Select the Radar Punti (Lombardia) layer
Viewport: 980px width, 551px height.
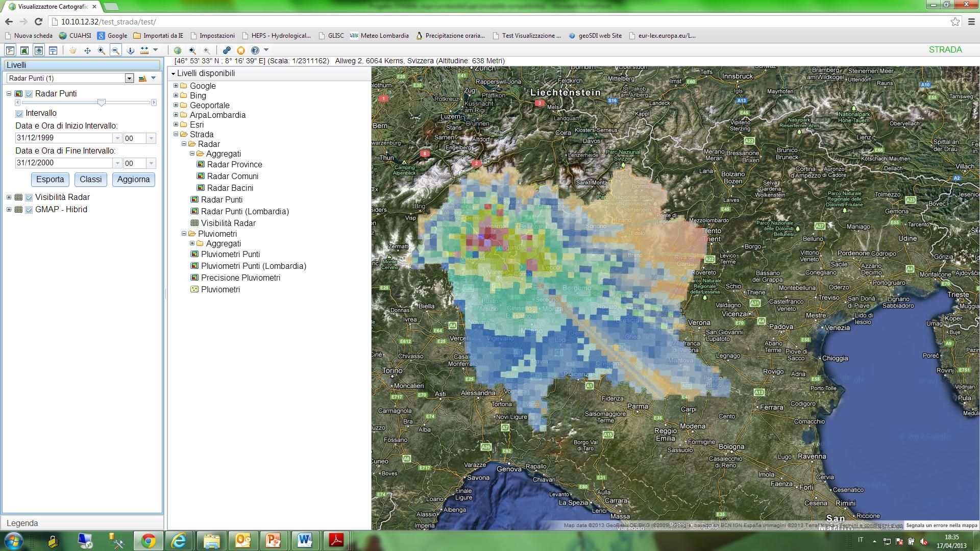245,212
